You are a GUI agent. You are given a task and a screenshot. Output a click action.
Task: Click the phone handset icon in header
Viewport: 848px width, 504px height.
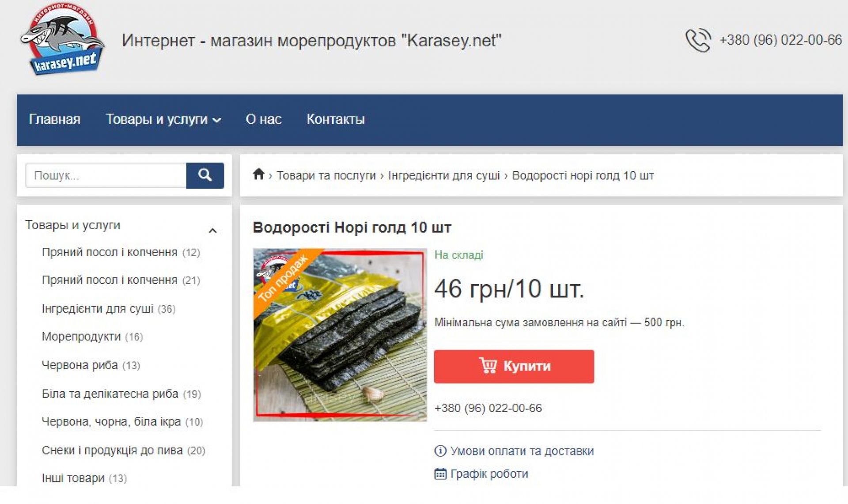click(698, 40)
